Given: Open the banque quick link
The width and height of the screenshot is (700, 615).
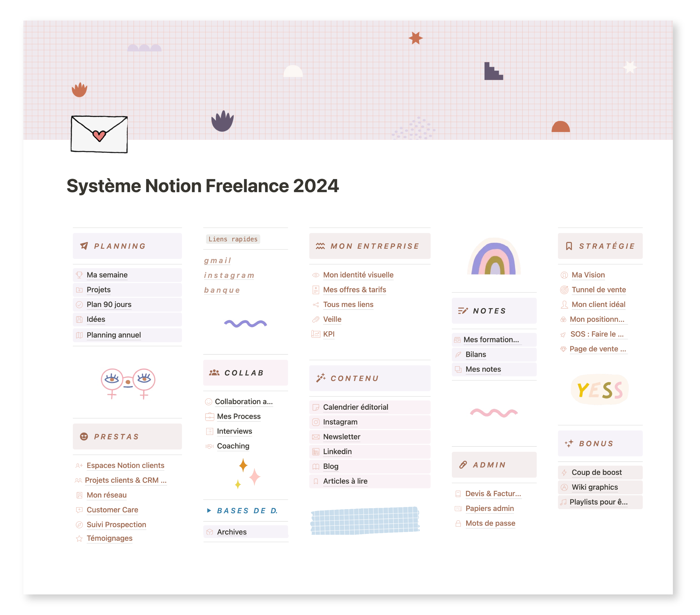Looking at the screenshot, I should coord(222,290).
